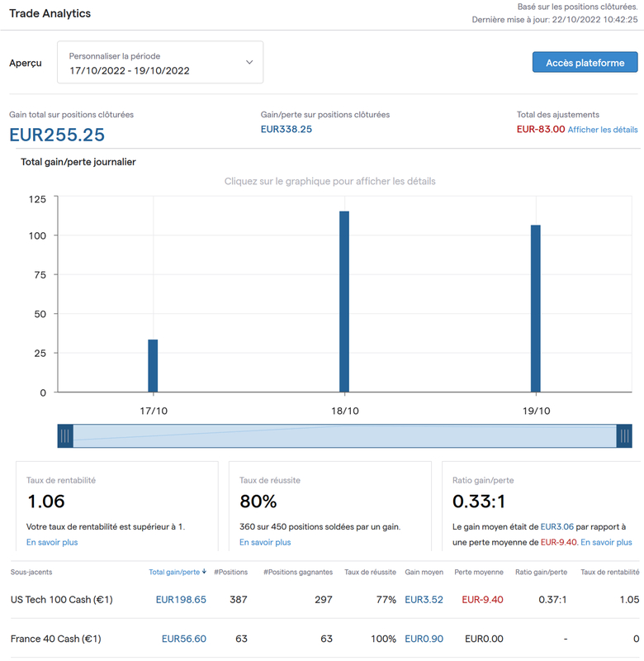The width and height of the screenshot is (644, 661).
Task: Click the 17/10 bar in chart
Action: (153, 365)
